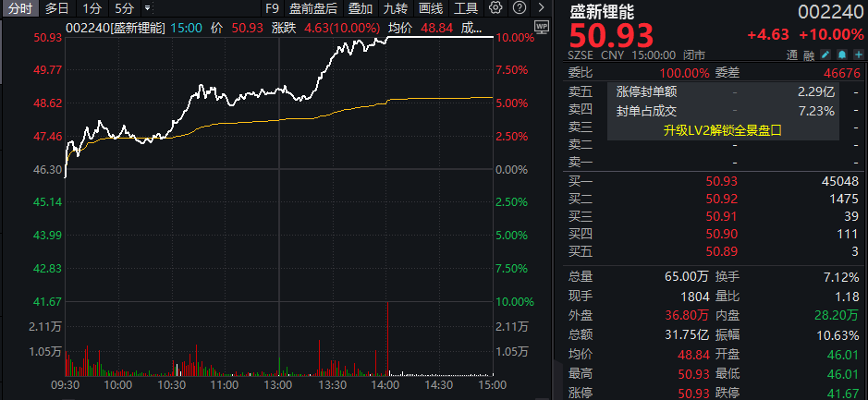The image size is (868, 400).
Task: Toggle the 叠加 overlay option
Action: point(359,8)
